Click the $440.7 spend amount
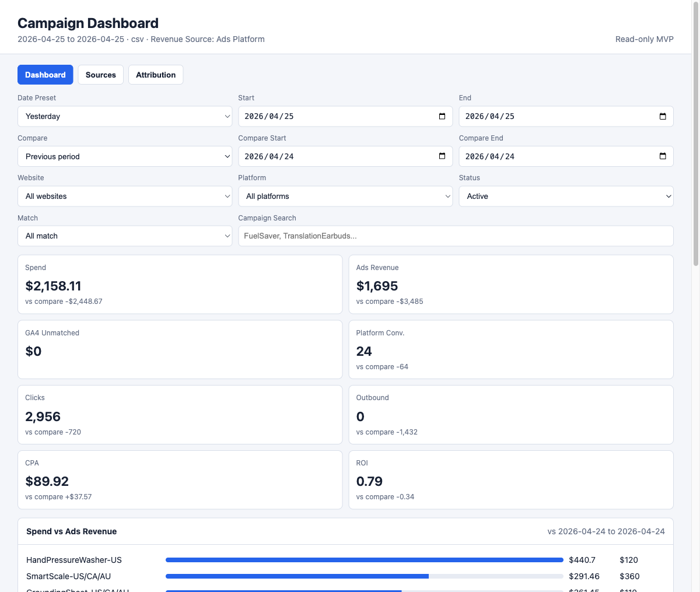Screen dimensions: 700x592 (x=582, y=560)
